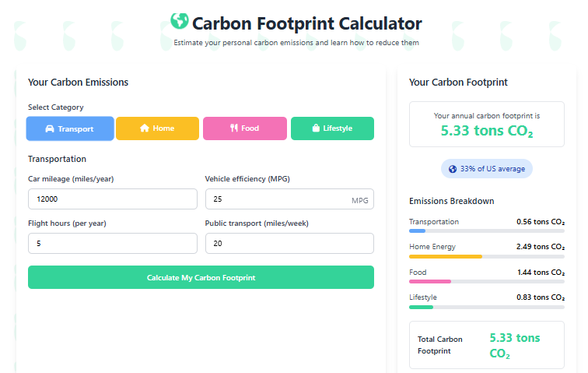The image size is (588, 373).
Task: Click the Home Energy emissions progress bar
Action: click(x=486, y=256)
